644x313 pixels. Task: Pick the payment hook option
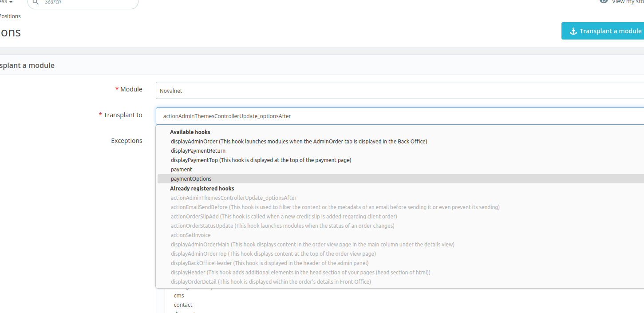[x=400, y=169]
